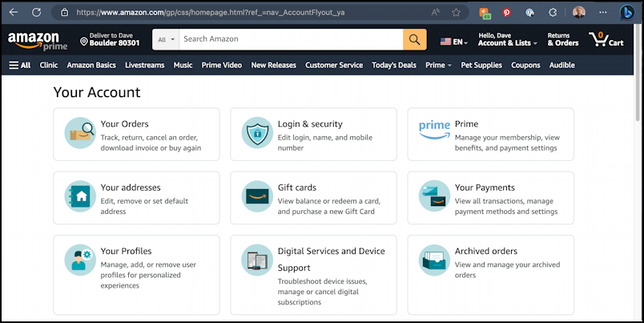Screen dimensions: 644x323
Task: Open Returns & Orders link
Action: click(562, 39)
